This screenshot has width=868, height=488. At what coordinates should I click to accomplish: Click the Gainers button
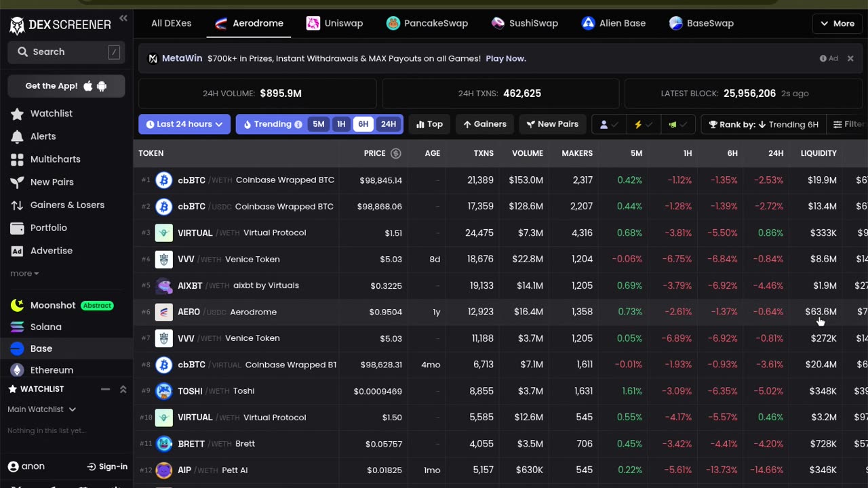[x=485, y=124]
